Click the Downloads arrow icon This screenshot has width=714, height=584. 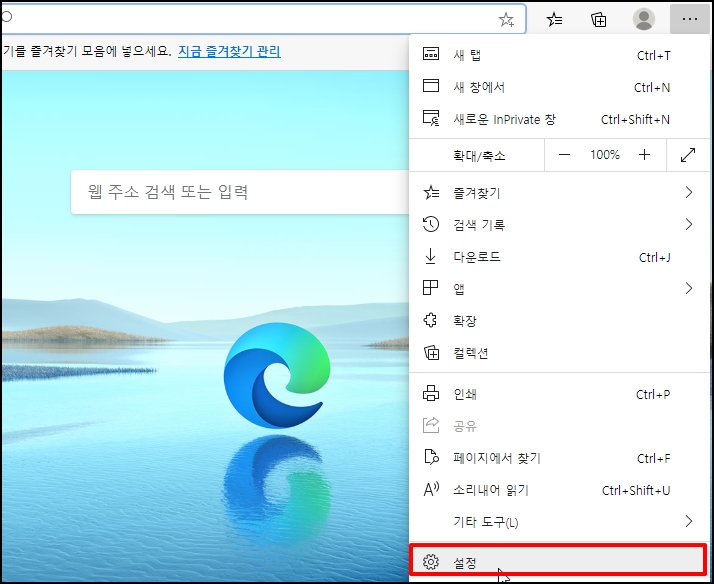(430, 256)
